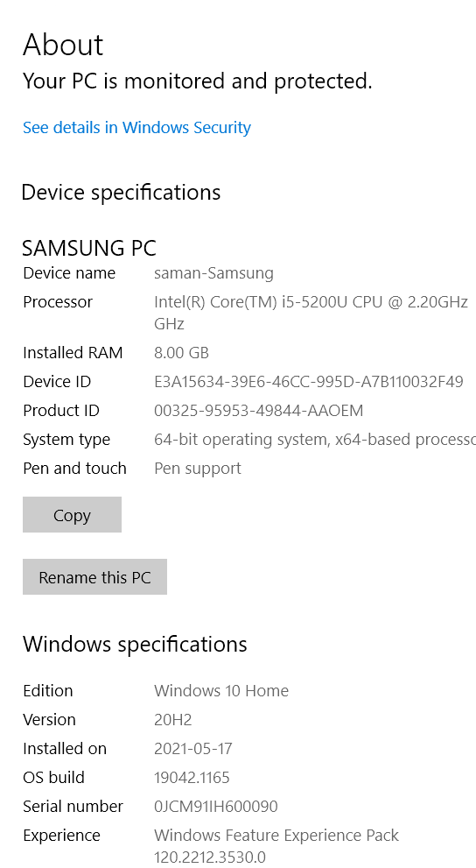The width and height of the screenshot is (476, 868).
Task: Select the Product ID value 00325-95953-49844-AAOEM
Action: click(x=259, y=410)
